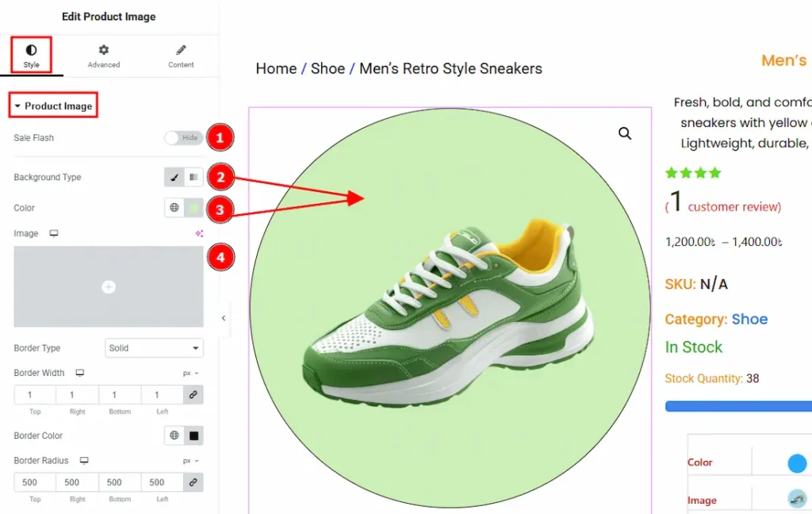Click the global color globe icon beside Color

(174, 208)
